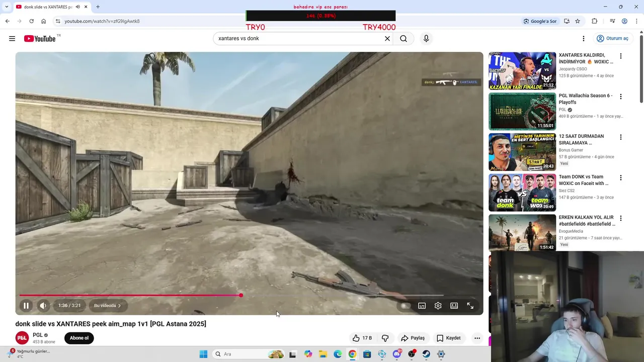Clear the YouTube search query
The height and width of the screenshot is (362, 644).
(x=387, y=39)
